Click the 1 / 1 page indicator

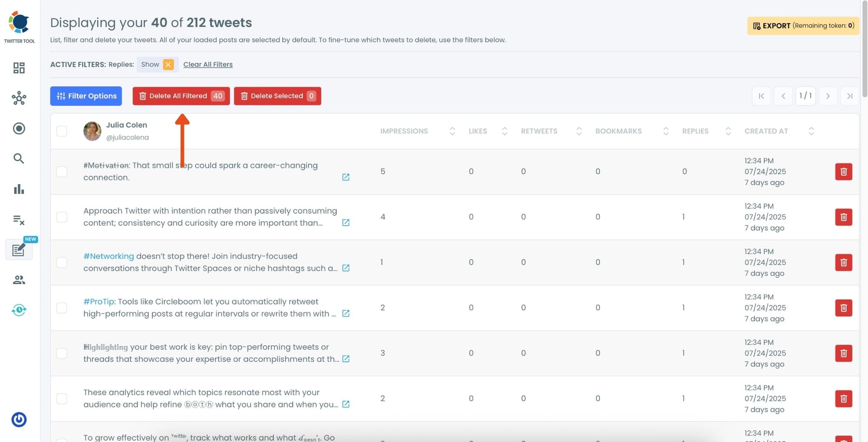tap(806, 96)
